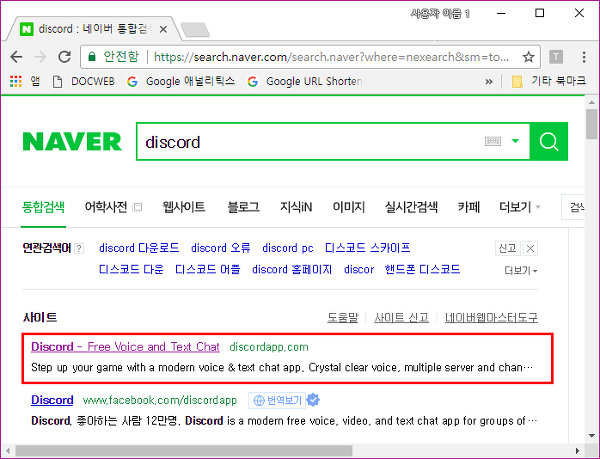The width and height of the screenshot is (600, 459).
Task: Click the vertical scrollbar thumb
Action: (592, 124)
